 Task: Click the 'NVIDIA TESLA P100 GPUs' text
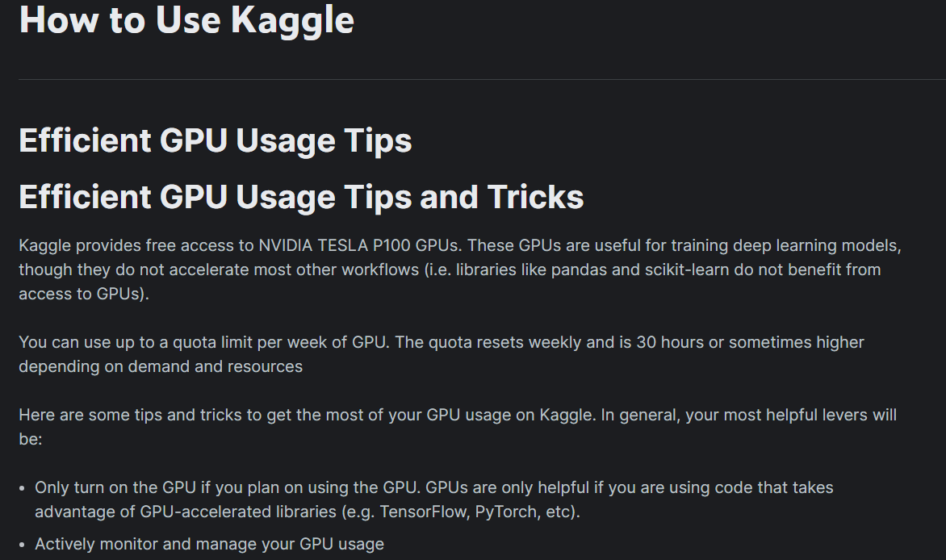point(359,245)
